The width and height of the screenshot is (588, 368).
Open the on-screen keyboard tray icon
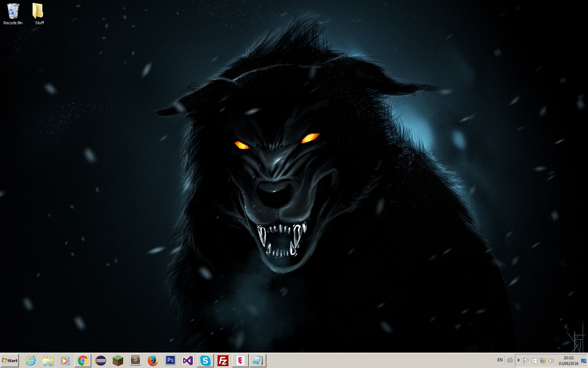510,360
